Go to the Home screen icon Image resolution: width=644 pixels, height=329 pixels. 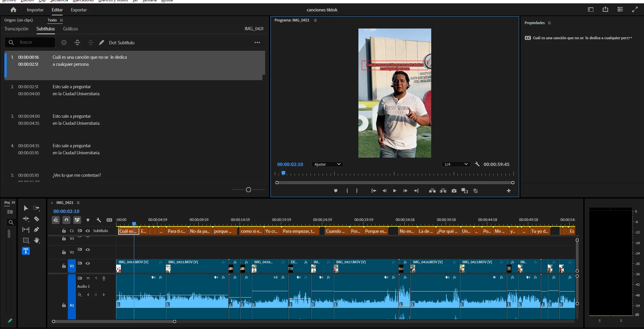tap(13, 10)
